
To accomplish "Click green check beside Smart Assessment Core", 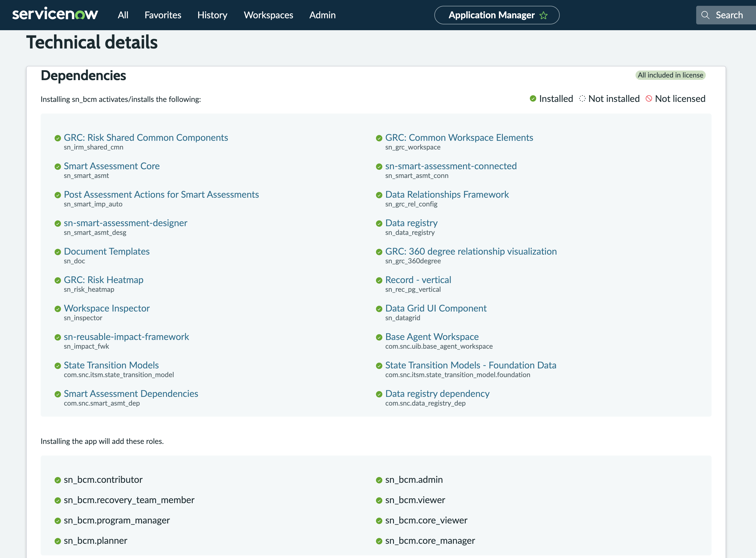I will point(58,167).
